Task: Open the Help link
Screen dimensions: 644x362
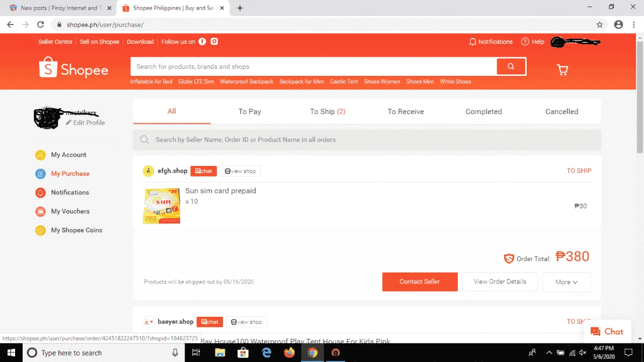Action: point(533,42)
